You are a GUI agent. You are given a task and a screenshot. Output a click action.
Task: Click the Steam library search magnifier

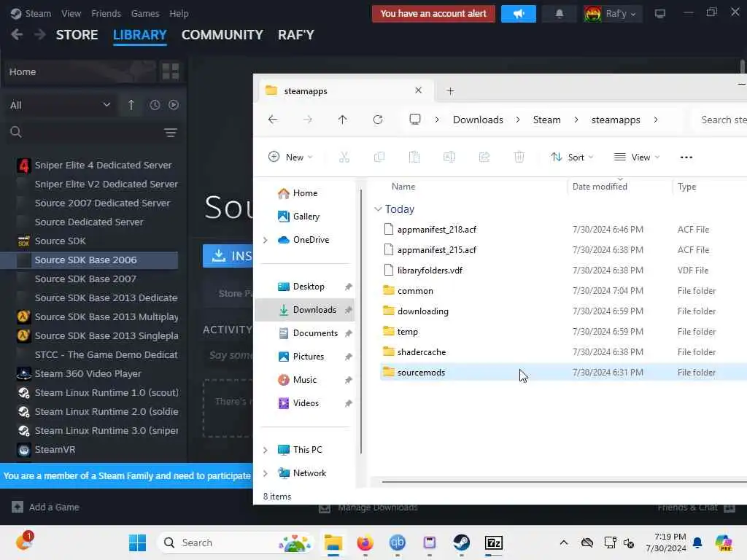tap(16, 132)
